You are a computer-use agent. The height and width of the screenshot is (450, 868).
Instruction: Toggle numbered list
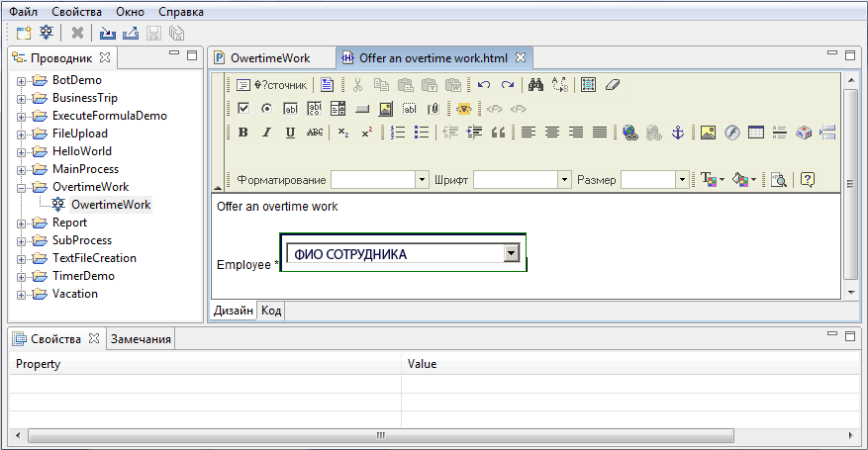coord(398,133)
